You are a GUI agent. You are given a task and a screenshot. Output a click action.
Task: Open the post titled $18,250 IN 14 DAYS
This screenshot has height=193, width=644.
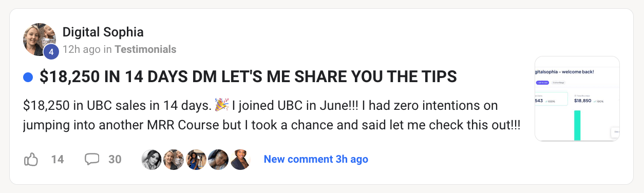coord(248,77)
